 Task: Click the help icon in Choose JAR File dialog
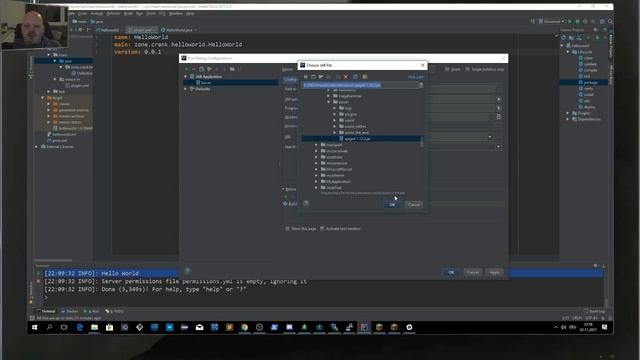tap(306, 203)
